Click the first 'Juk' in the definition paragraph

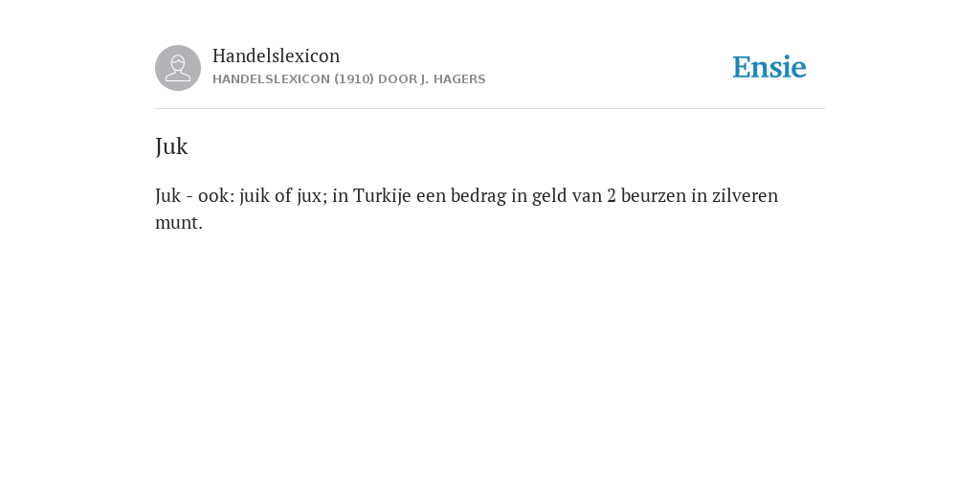click(167, 195)
